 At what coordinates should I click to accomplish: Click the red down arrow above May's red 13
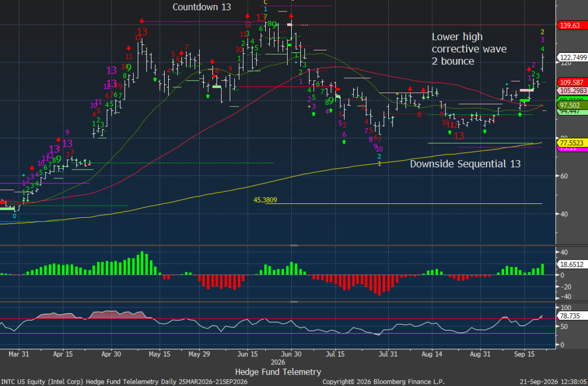pyautogui.click(x=142, y=21)
